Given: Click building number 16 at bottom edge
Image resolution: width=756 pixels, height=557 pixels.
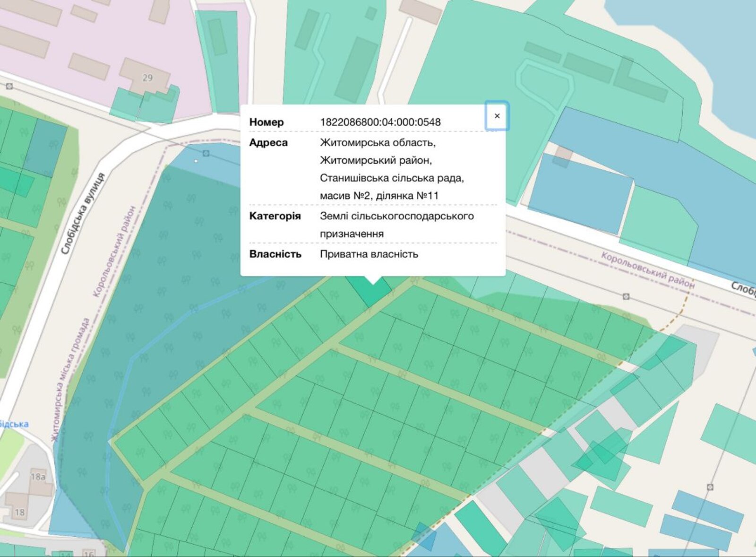Looking at the screenshot, I should (x=88, y=553).
